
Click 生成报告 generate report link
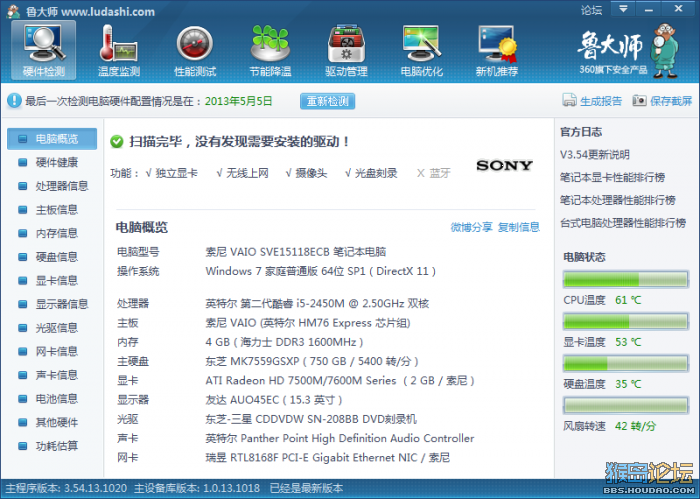pyautogui.click(x=601, y=101)
